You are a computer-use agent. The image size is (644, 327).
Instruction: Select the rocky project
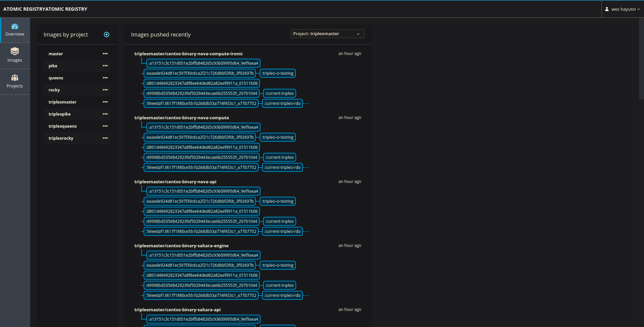pyautogui.click(x=54, y=90)
